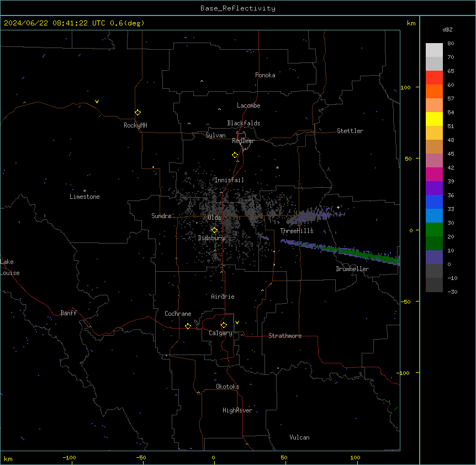Click the 80 value in the dBZ legend
The width and height of the screenshot is (476, 465).
coord(451,44)
